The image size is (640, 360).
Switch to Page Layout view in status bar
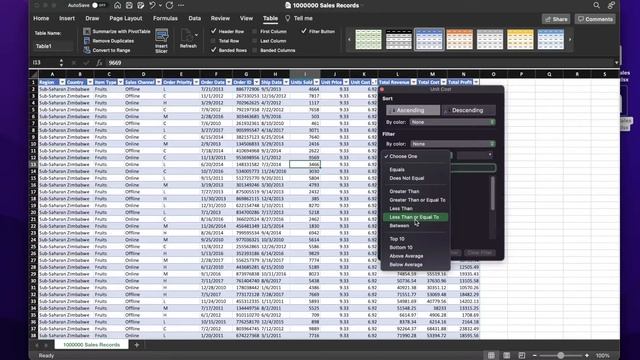tap(507, 356)
